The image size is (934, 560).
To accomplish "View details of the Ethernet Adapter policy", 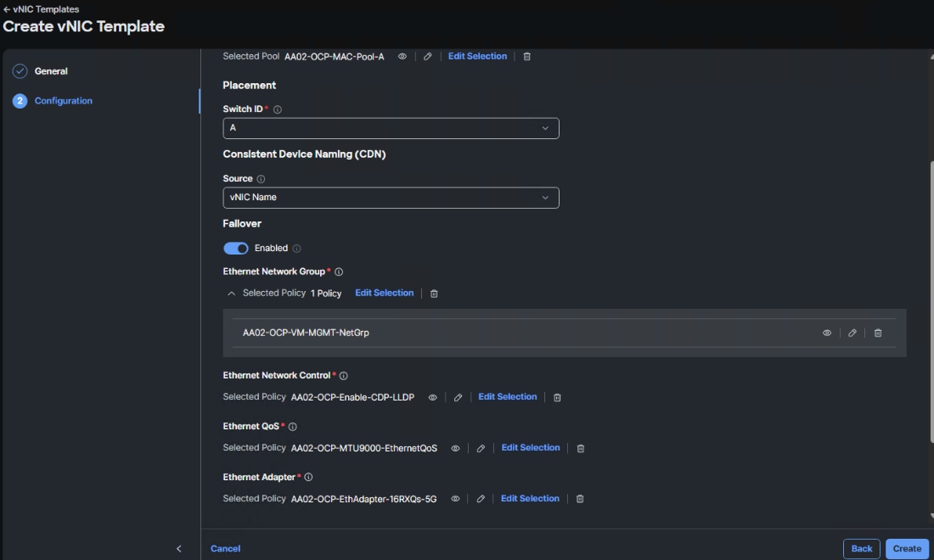I will pyautogui.click(x=456, y=498).
